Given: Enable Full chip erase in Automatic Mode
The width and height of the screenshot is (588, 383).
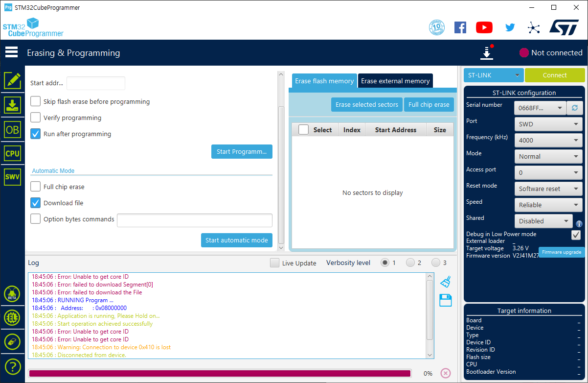Looking at the screenshot, I should click(x=35, y=187).
